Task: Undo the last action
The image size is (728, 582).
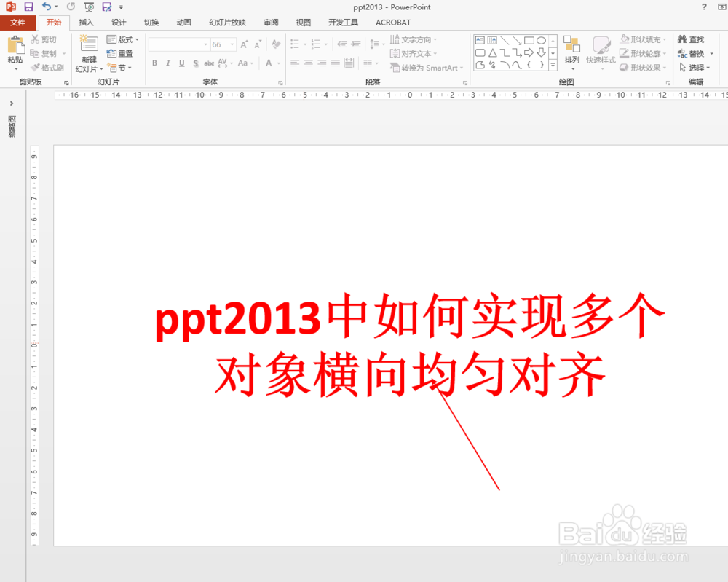Action: [47, 7]
